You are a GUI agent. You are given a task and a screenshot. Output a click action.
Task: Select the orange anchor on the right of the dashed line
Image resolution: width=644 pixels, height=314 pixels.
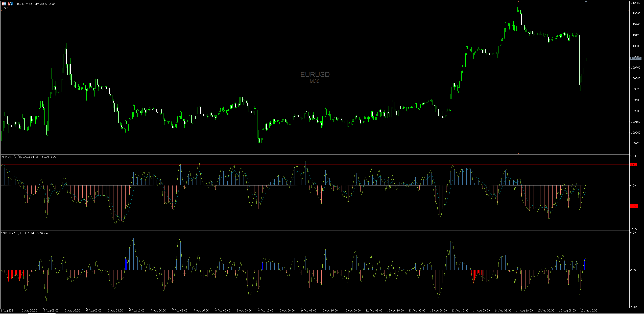tap(629, 10)
